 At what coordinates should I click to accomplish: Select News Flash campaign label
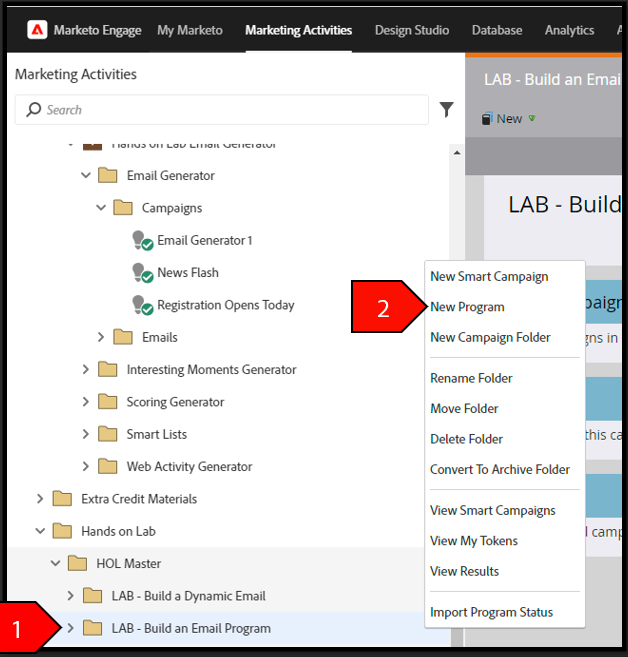pos(188,273)
